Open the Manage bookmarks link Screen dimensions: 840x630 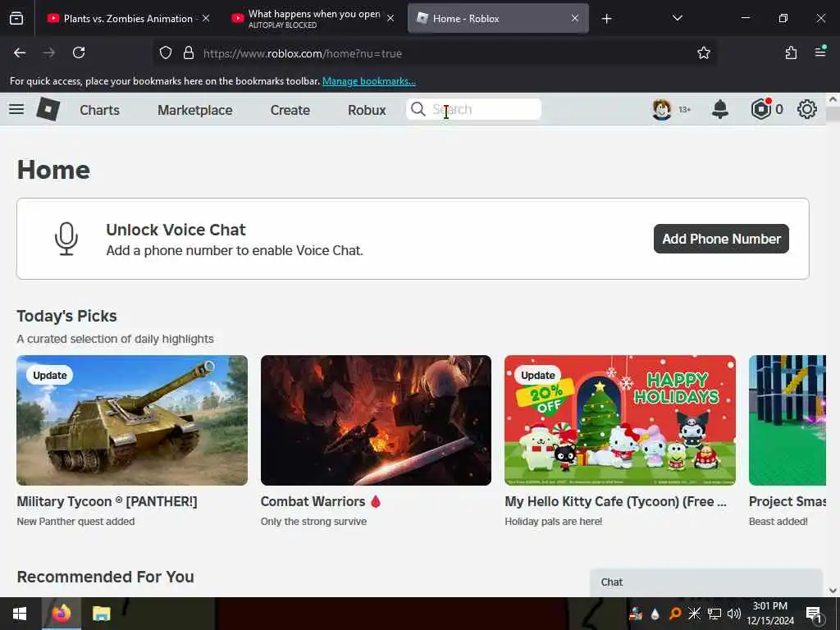point(368,81)
